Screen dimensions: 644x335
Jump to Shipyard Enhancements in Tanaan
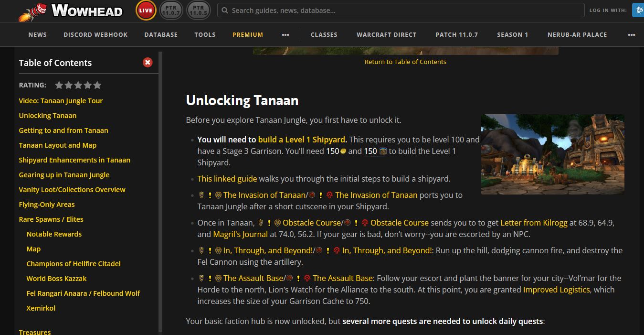(74, 160)
